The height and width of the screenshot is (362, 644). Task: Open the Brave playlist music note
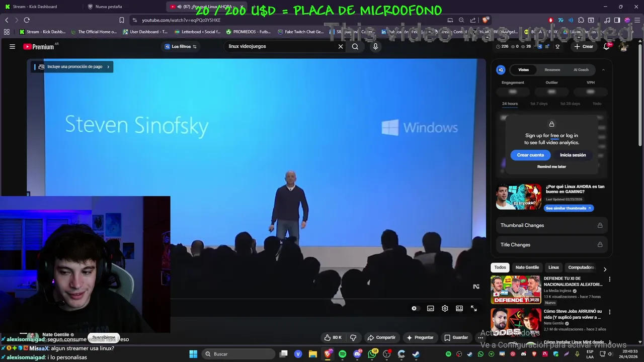(x=607, y=20)
